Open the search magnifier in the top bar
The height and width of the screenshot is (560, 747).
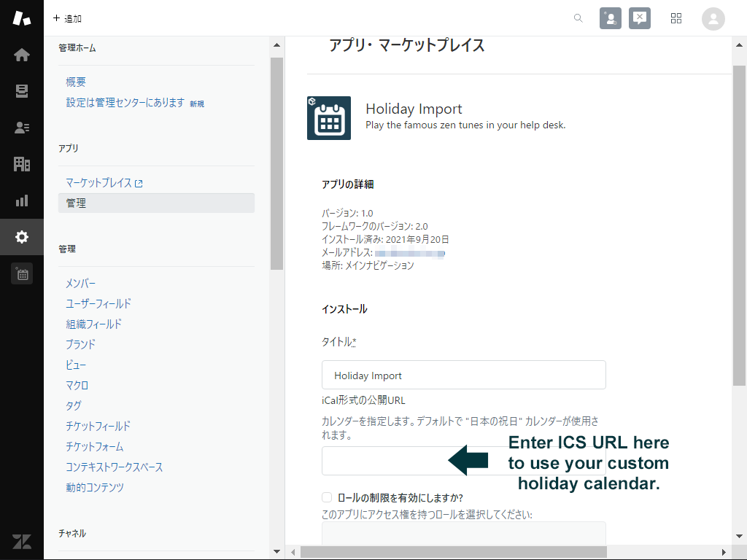click(x=578, y=18)
